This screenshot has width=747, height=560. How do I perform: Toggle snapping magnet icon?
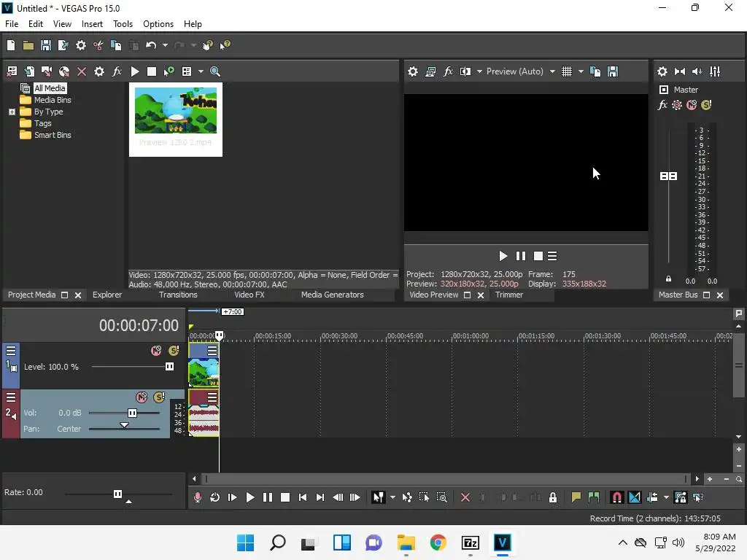coord(616,497)
